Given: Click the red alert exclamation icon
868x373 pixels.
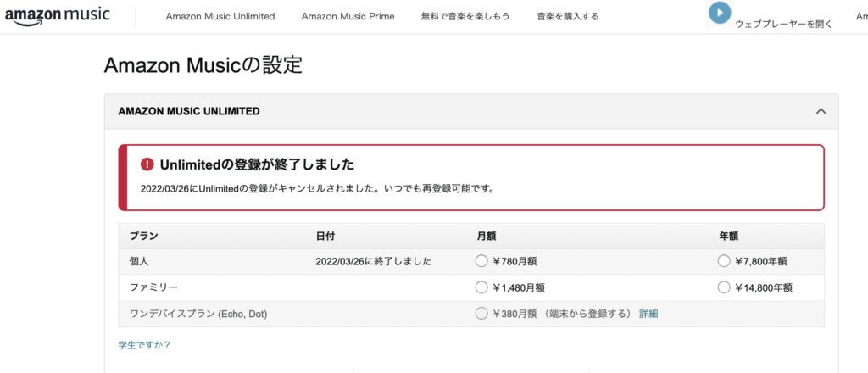Looking at the screenshot, I should click(147, 164).
